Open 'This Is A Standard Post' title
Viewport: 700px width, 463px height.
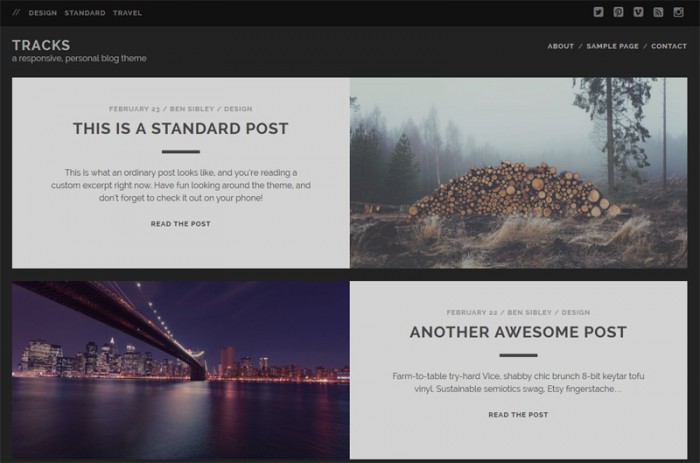click(181, 129)
